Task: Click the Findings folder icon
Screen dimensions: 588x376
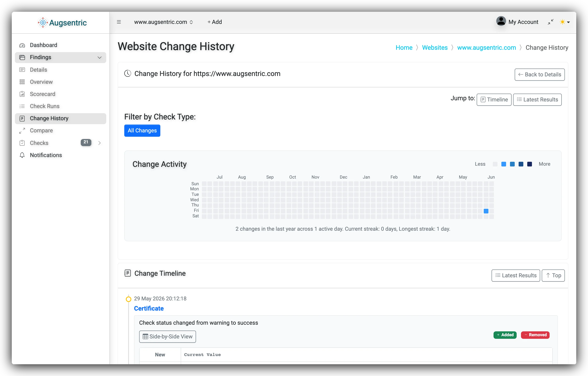Action: 22,57
